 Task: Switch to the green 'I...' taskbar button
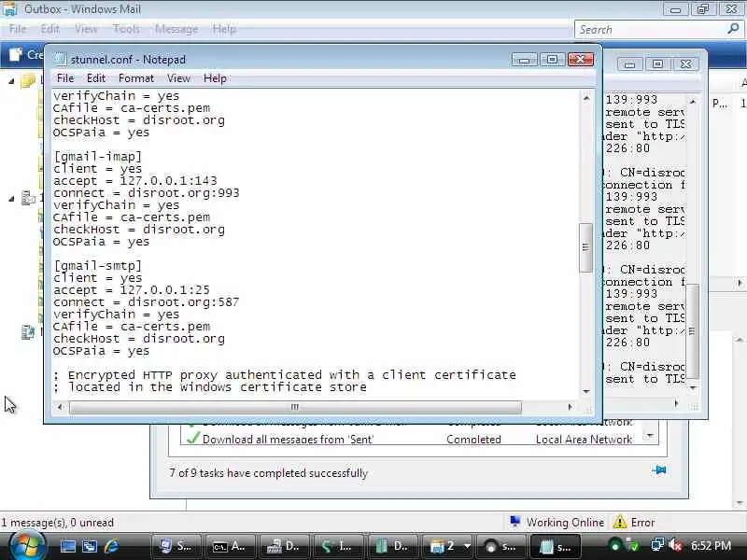[339, 547]
